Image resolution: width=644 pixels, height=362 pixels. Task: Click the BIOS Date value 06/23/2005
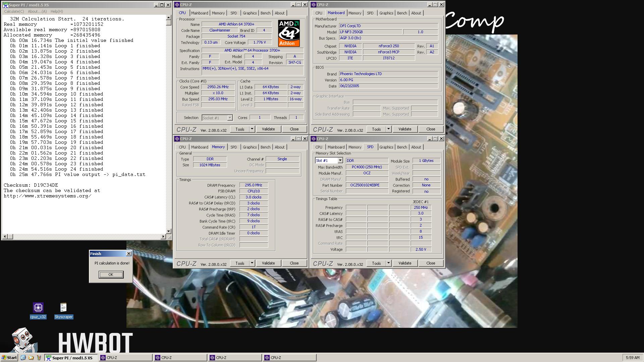pyautogui.click(x=388, y=86)
